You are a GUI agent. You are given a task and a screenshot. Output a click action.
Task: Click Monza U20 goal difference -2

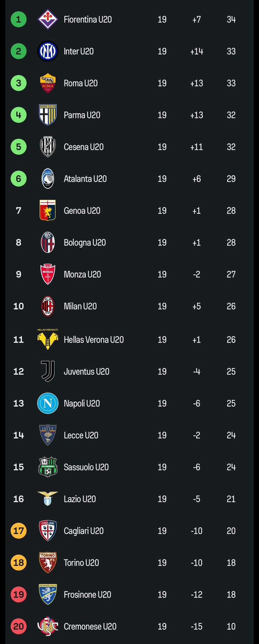coord(196,274)
